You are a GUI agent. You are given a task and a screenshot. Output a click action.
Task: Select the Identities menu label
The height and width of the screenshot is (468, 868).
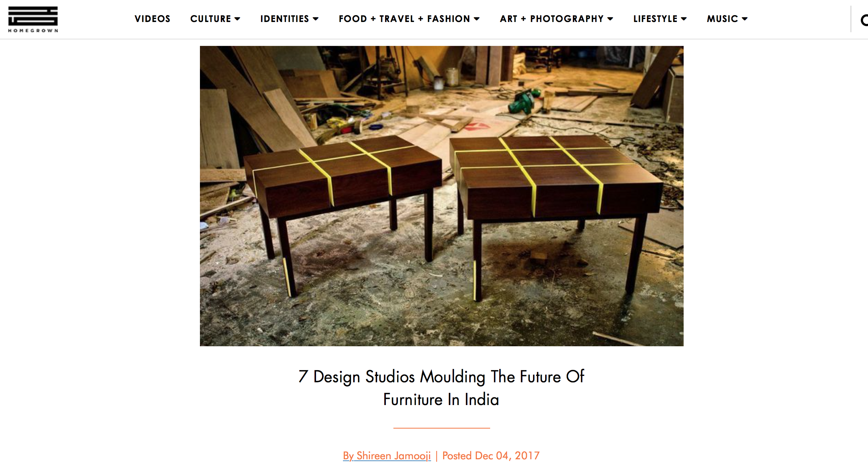click(285, 19)
